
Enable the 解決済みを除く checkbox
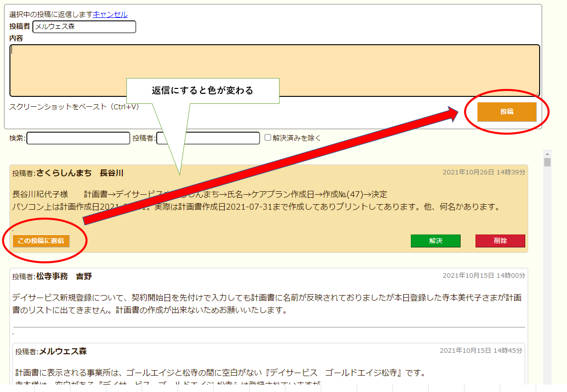click(x=268, y=138)
